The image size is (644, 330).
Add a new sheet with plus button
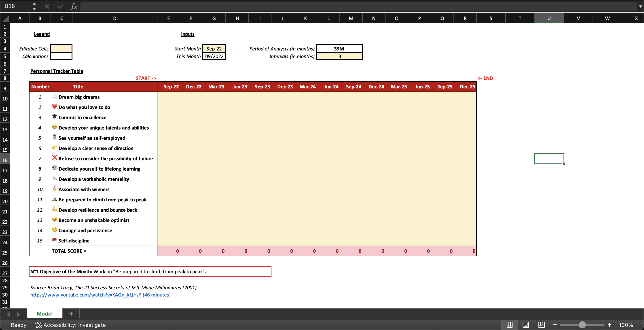71,314
